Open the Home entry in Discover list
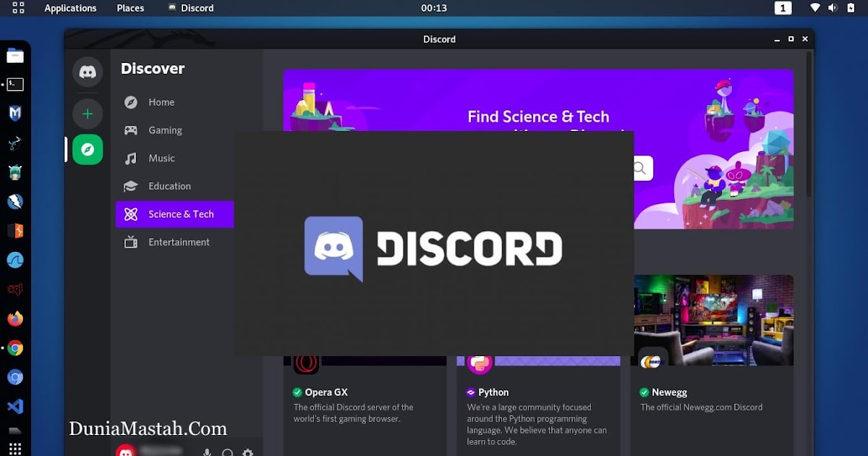Screen dimensions: 868x456 coord(174,102)
